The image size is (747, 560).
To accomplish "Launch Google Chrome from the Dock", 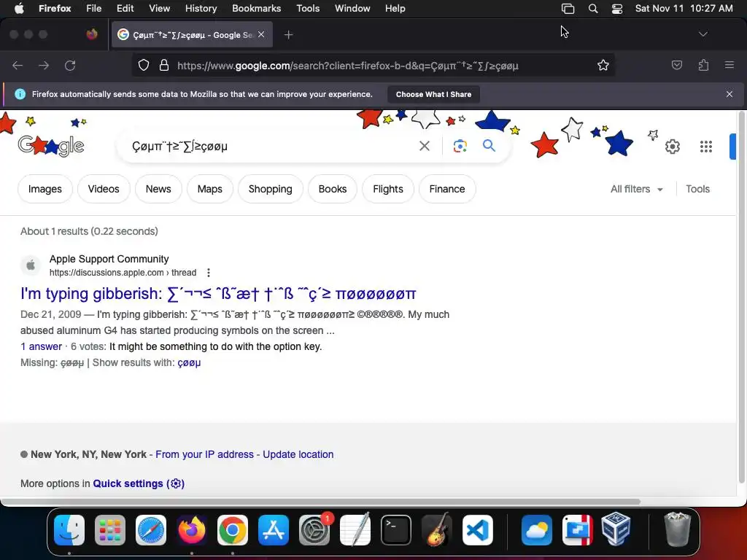I will click(x=233, y=530).
